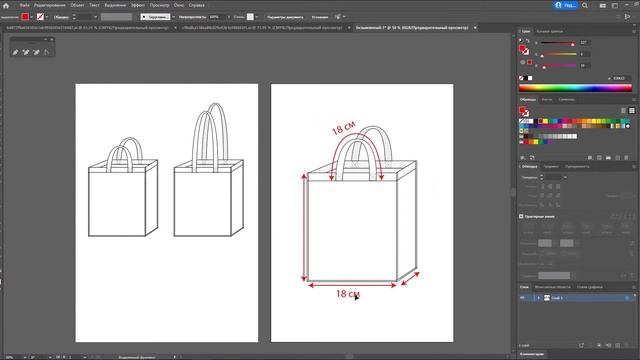Click the align options icon in control bar
This screenshot has width=640, height=360.
point(337,17)
